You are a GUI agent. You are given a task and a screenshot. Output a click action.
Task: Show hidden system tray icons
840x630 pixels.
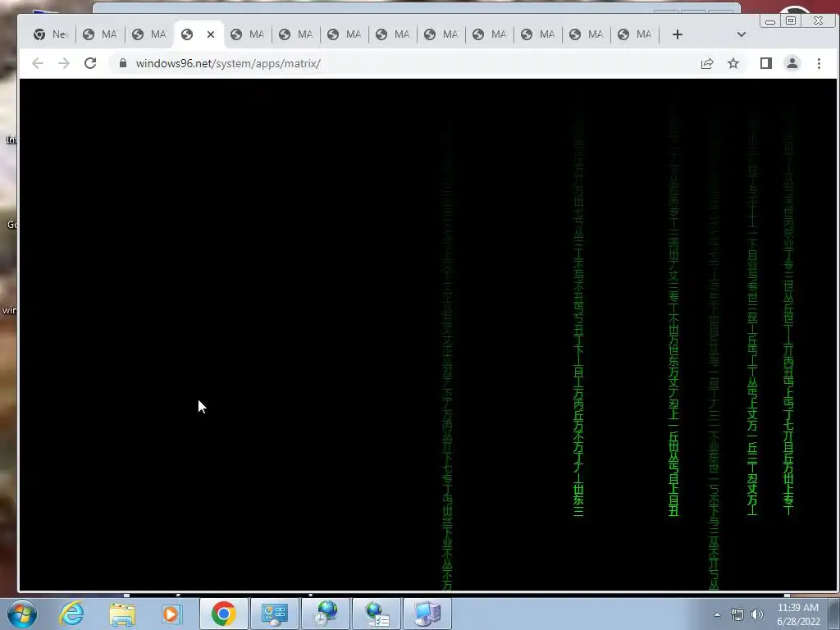click(717, 614)
